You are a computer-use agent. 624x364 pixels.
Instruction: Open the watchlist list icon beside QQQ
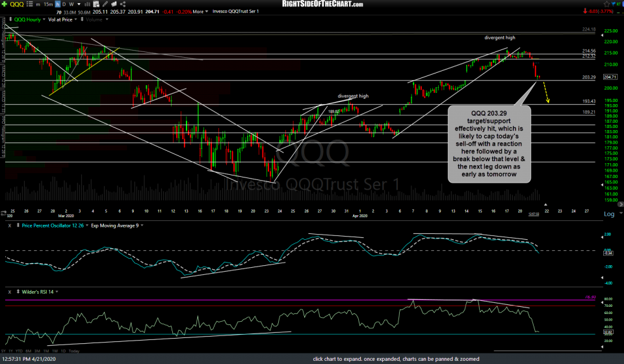(x=29, y=4)
